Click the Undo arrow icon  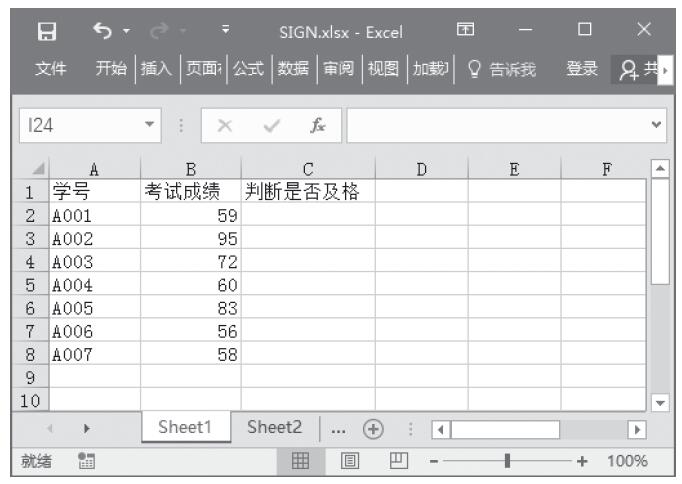pos(100,31)
